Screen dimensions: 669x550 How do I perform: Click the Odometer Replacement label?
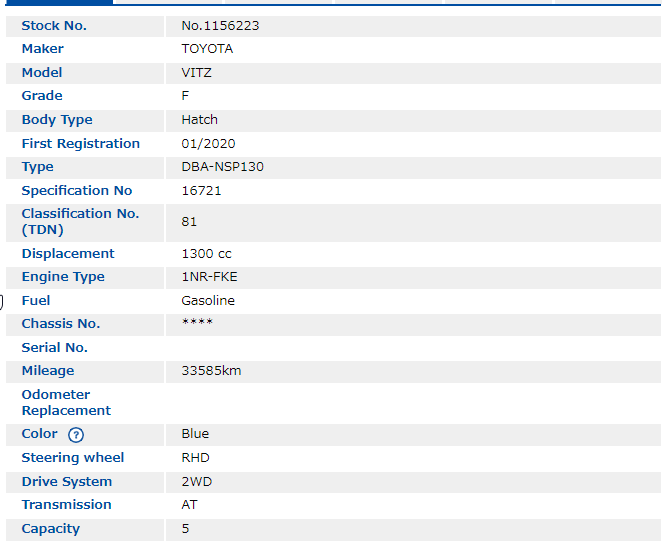coord(66,403)
